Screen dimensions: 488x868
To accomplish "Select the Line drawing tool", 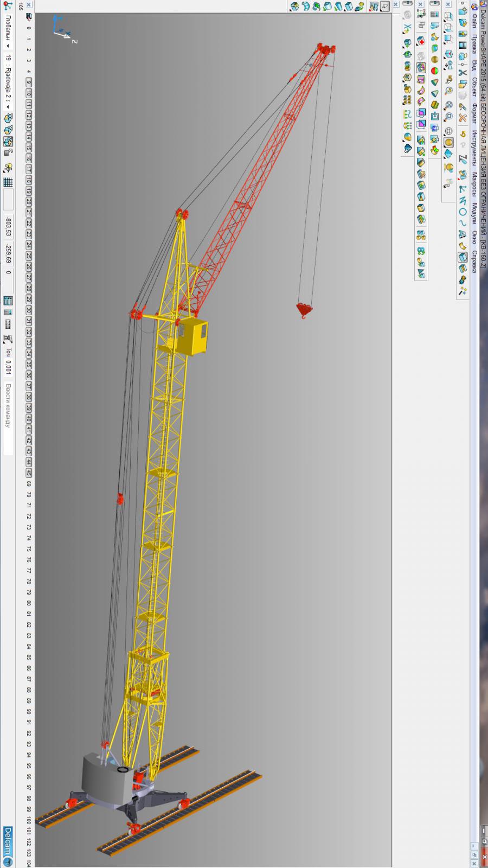I will 463,200.
